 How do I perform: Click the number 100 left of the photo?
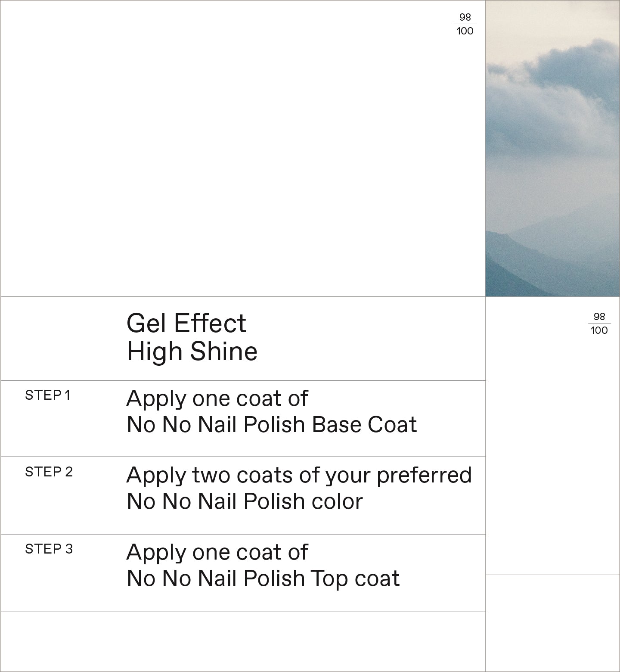pyautogui.click(x=465, y=31)
